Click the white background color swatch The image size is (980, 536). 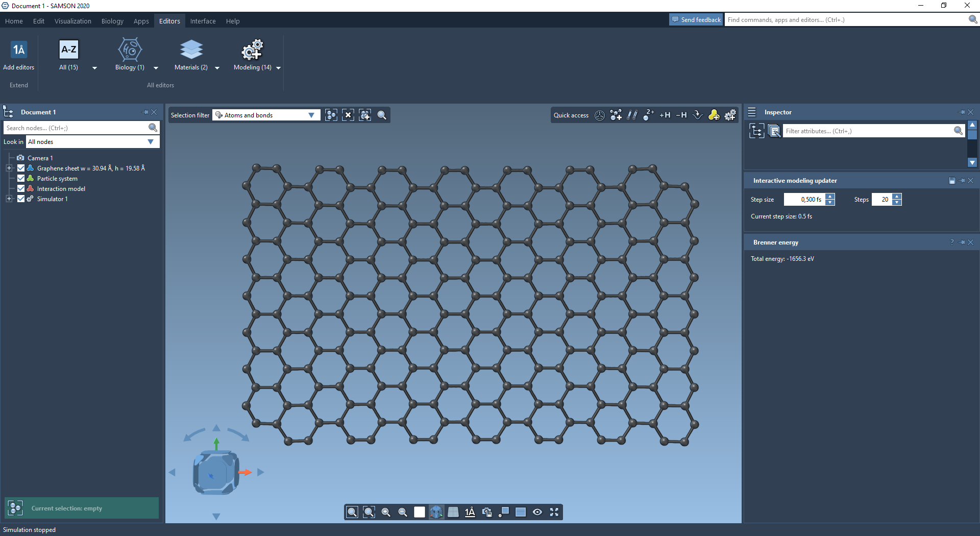[x=420, y=512]
